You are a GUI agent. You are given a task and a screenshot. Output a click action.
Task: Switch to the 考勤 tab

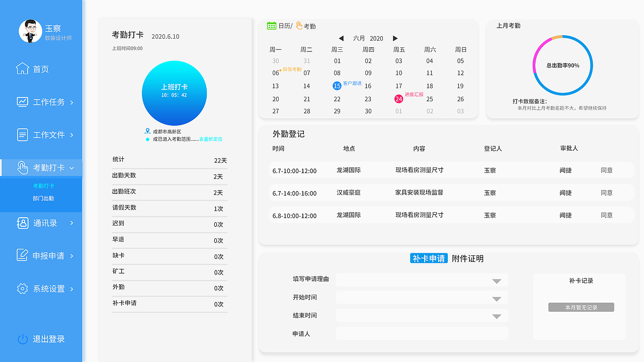(x=307, y=26)
